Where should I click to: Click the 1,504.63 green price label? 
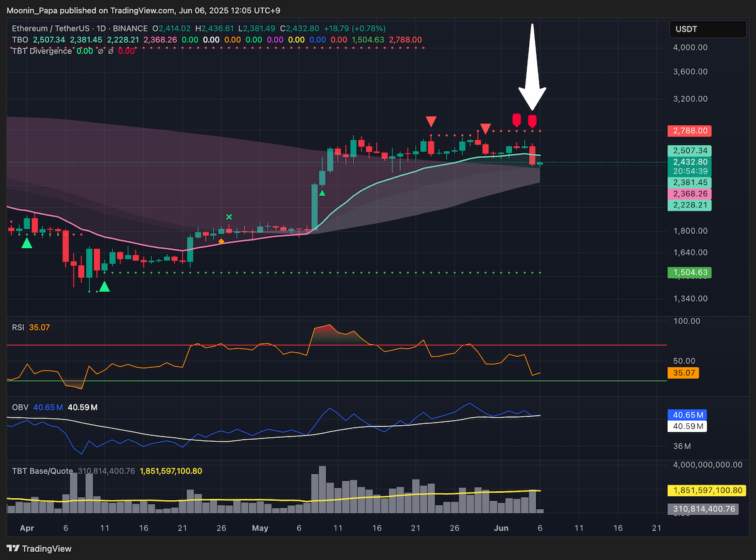689,273
